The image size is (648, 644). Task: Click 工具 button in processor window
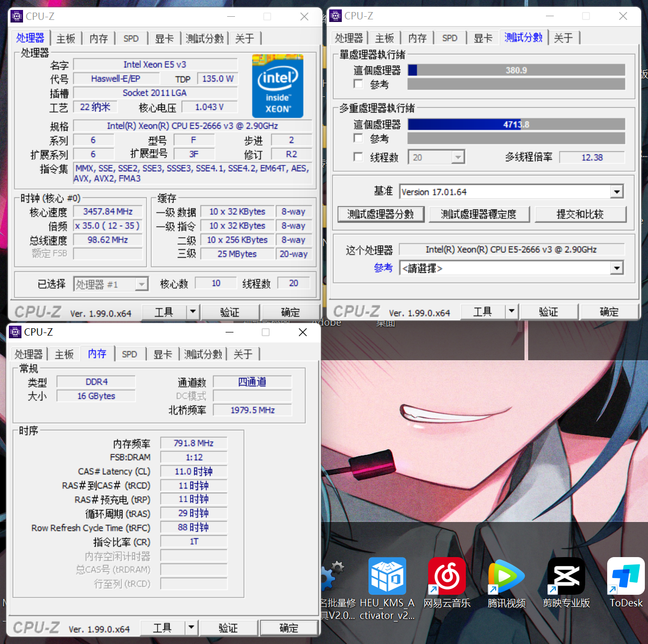click(164, 312)
